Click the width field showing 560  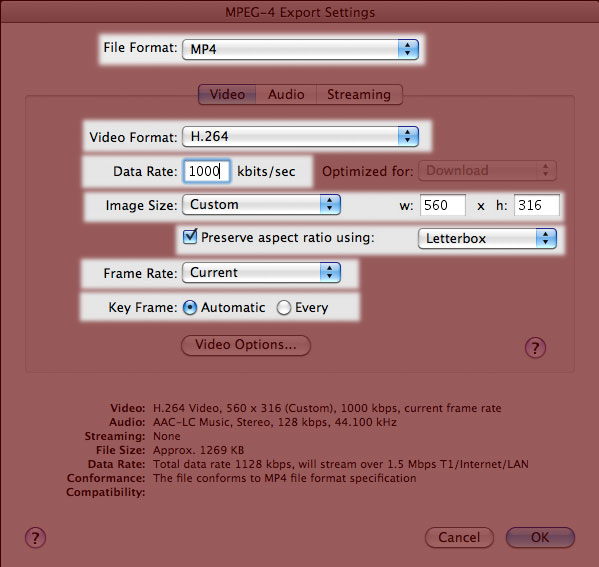443,205
